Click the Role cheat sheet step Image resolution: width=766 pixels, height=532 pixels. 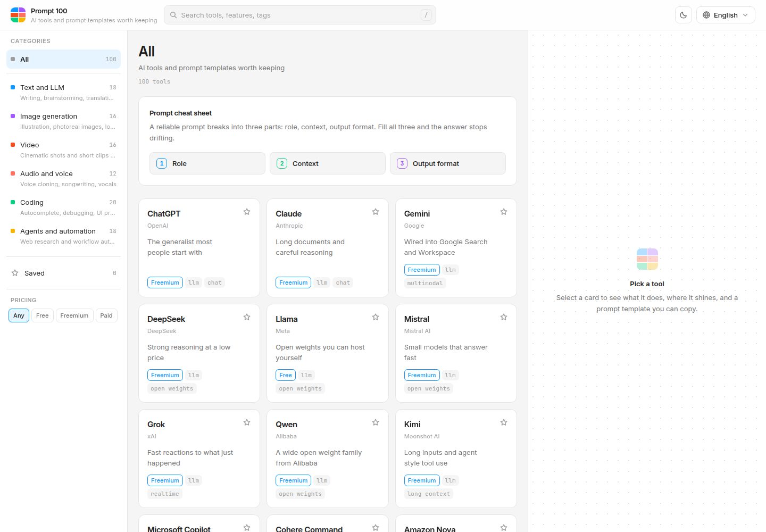pos(207,163)
